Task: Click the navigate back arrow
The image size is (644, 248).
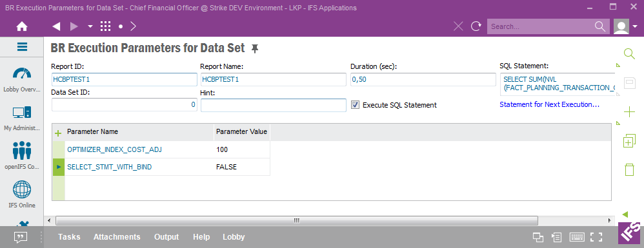Action: 57,26
